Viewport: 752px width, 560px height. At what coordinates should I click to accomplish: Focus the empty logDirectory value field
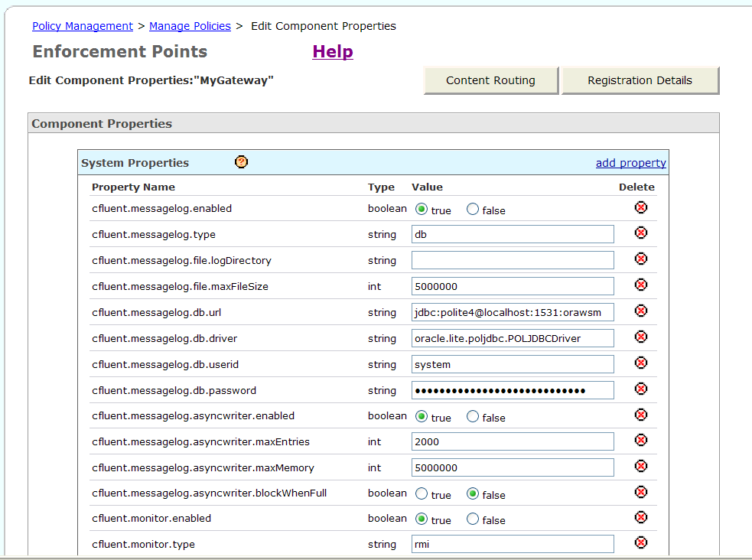tap(513, 260)
